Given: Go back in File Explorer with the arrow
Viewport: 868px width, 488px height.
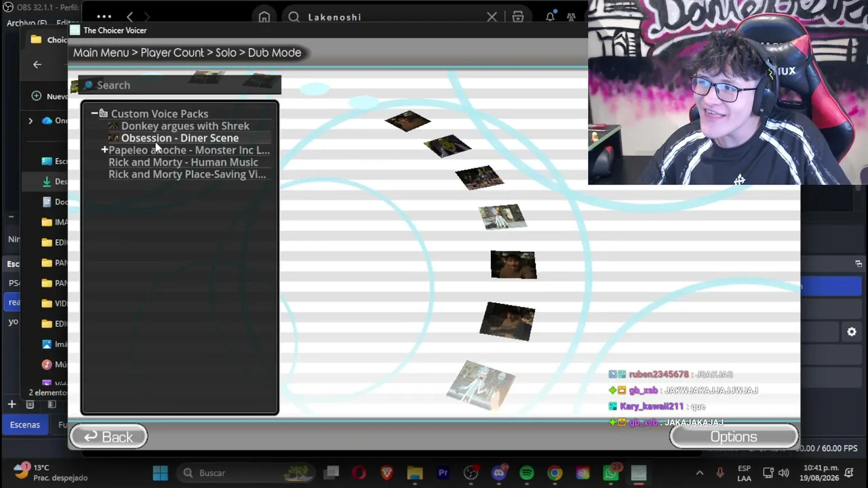Looking at the screenshot, I should pos(37,64).
